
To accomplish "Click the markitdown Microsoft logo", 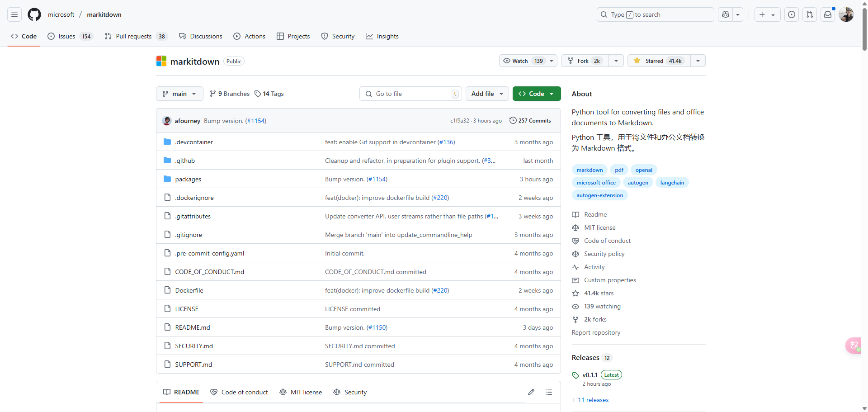I will pos(161,61).
